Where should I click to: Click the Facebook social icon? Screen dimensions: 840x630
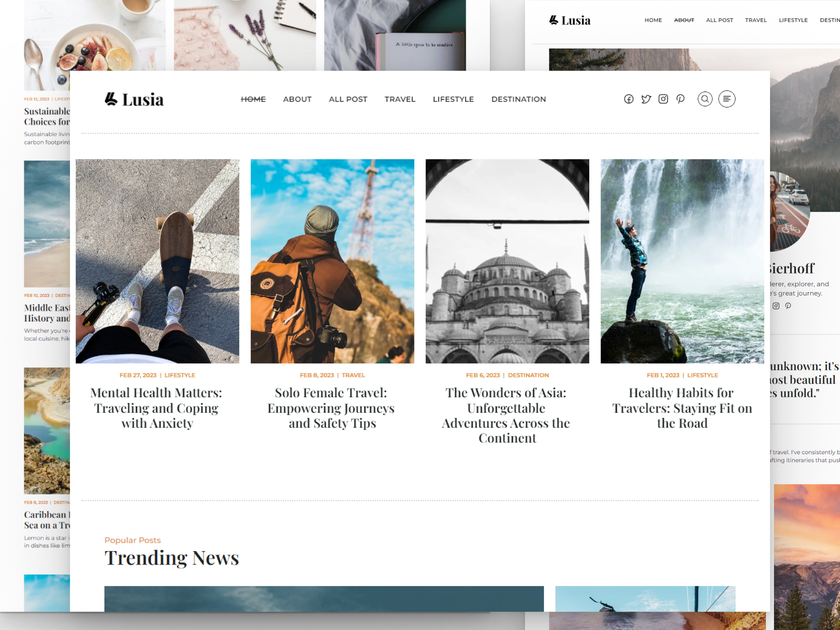pos(628,99)
